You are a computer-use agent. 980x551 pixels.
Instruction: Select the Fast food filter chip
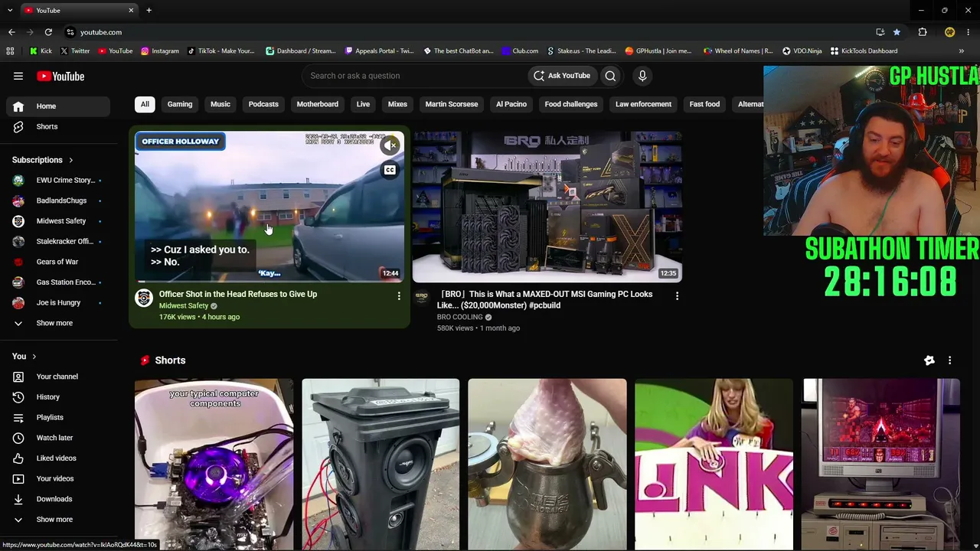704,104
